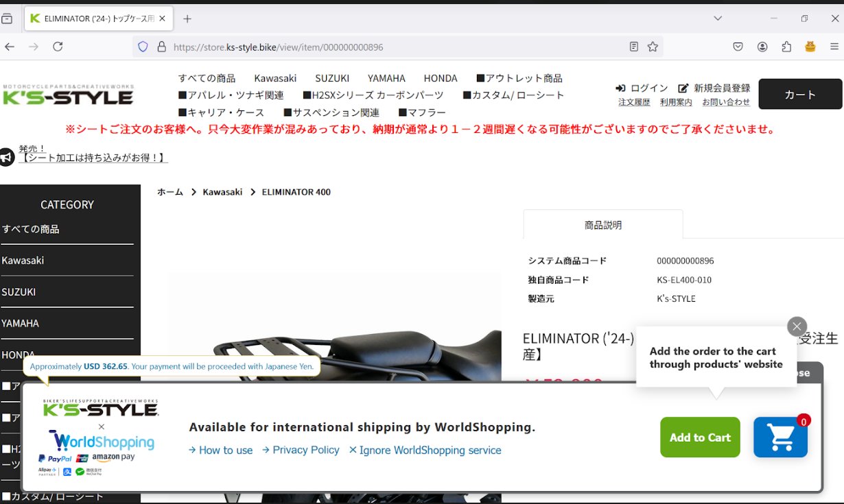Expand the list all tabs chevron
This screenshot has height=504, width=844.
[718, 19]
